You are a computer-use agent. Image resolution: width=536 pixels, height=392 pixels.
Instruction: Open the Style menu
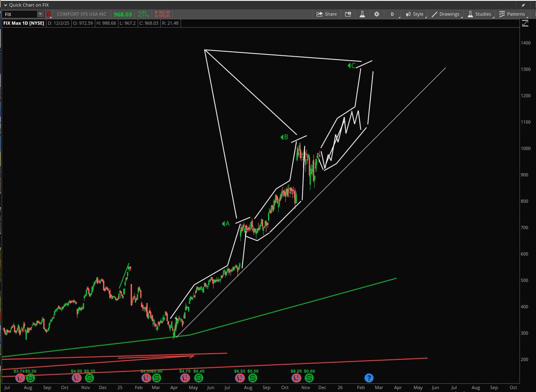tap(415, 14)
